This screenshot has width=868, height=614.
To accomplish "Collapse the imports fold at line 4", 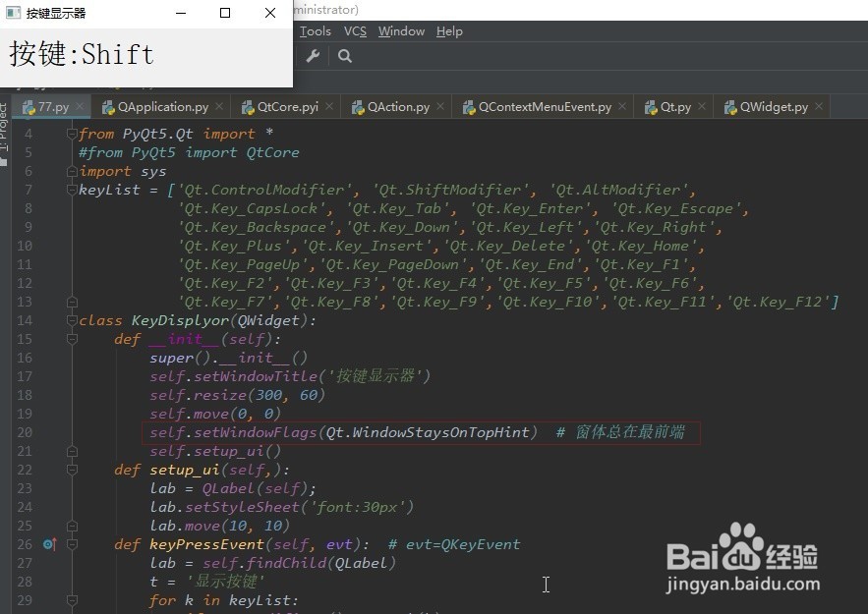I will click(x=72, y=134).
